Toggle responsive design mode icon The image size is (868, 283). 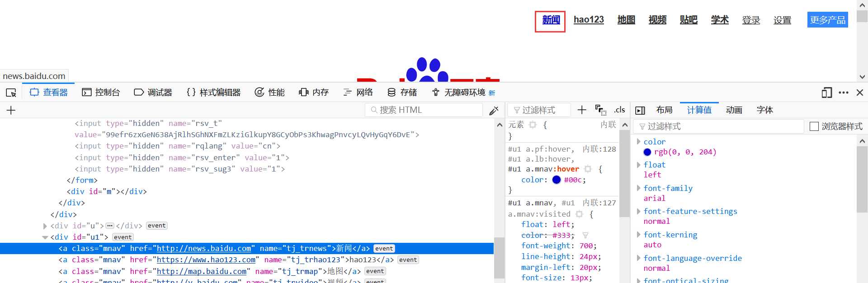827,93
